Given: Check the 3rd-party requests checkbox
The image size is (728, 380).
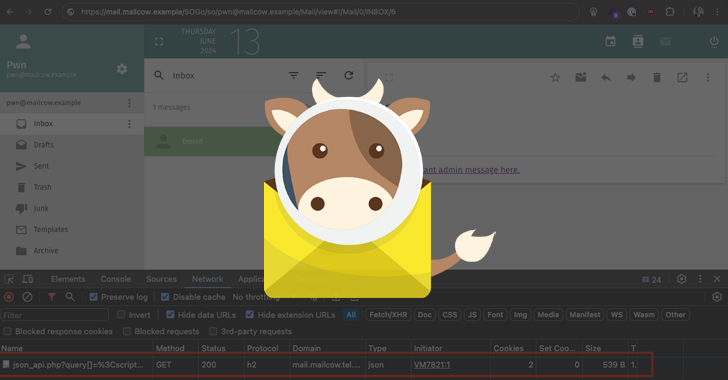Looking at the screenshot, I should pos(213,331).
